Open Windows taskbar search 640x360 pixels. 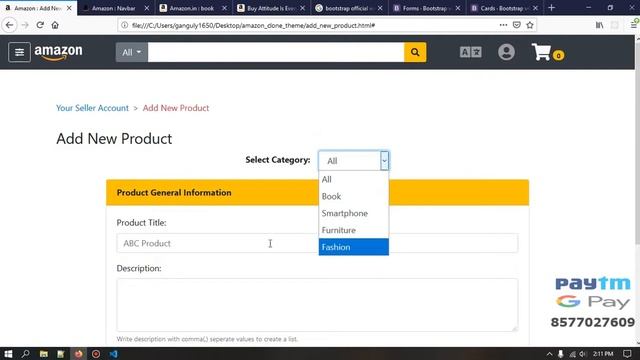(x=25, y=354)
